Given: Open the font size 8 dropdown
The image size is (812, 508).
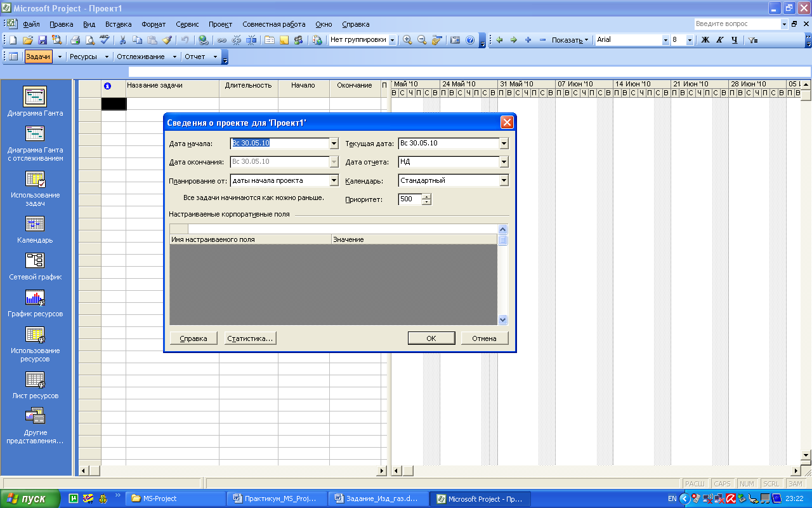Looking at the screenshot, I should tap(690, 40).
